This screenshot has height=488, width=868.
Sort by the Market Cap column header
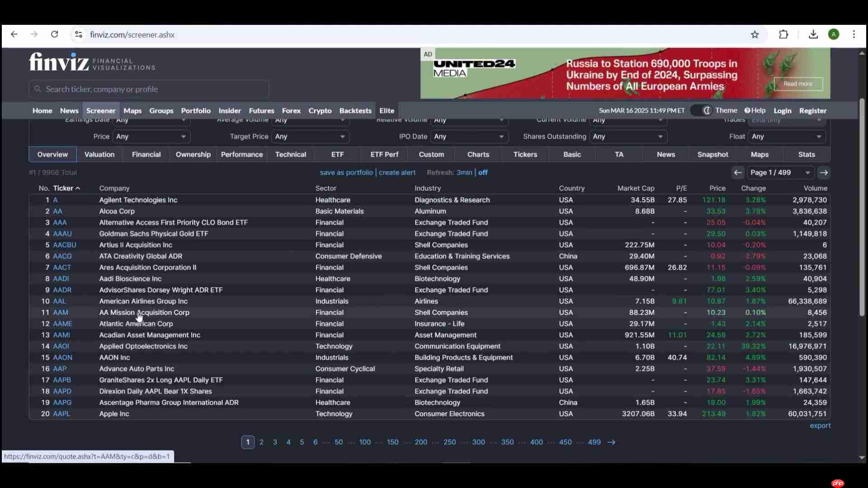(x=636, y=188)
